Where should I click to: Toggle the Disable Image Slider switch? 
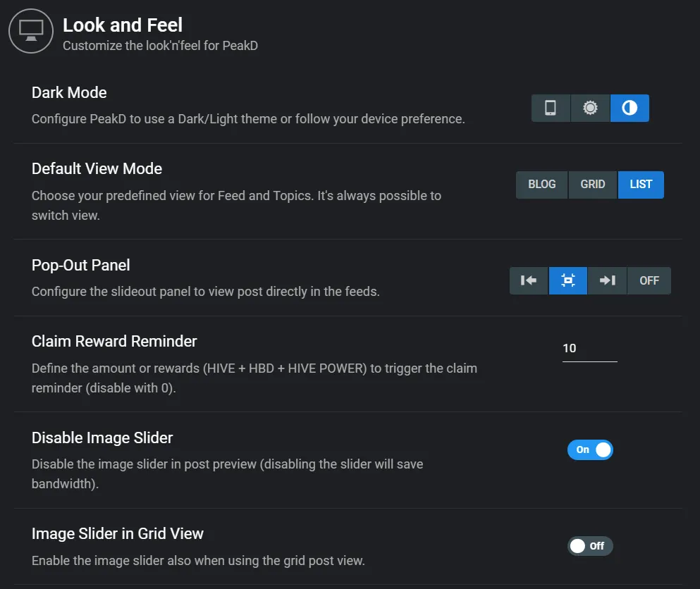click(x=590, y=449)
